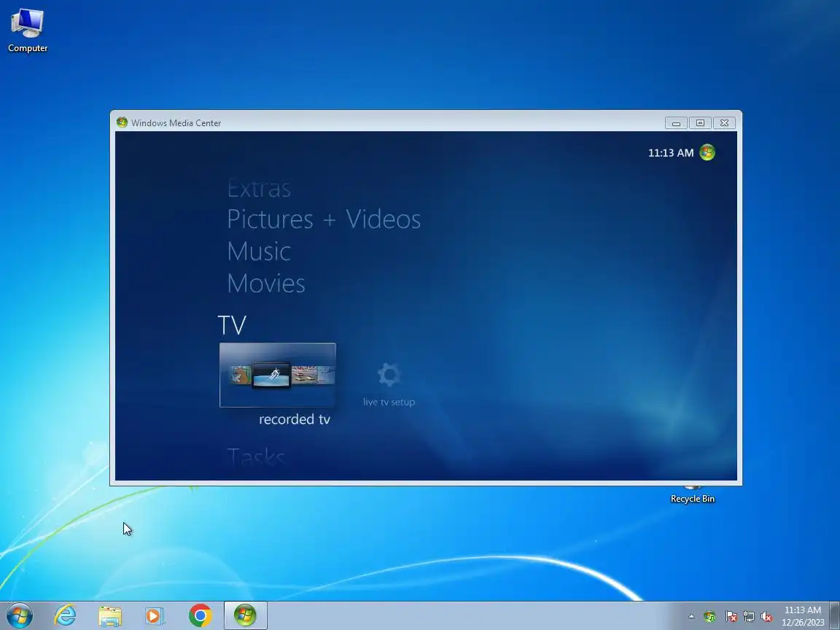Go to the Music section
The height and width of the screenshot is (630, 840).
(x=259, y=252)
